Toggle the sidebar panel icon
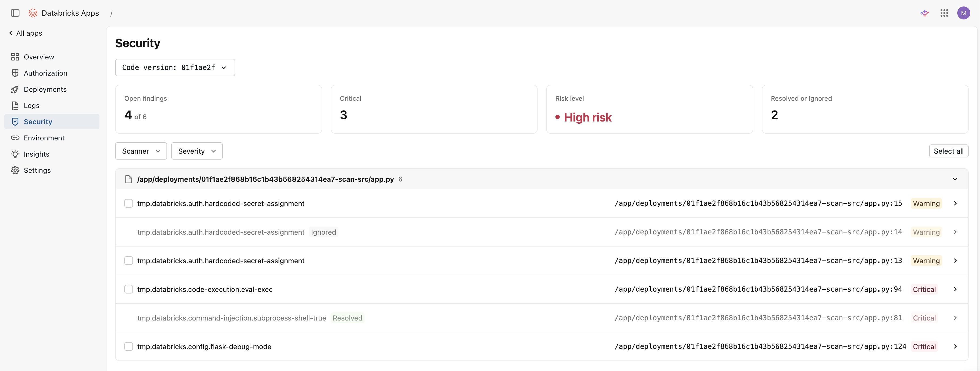The image size is (980, 371). (x=15, y=13)
